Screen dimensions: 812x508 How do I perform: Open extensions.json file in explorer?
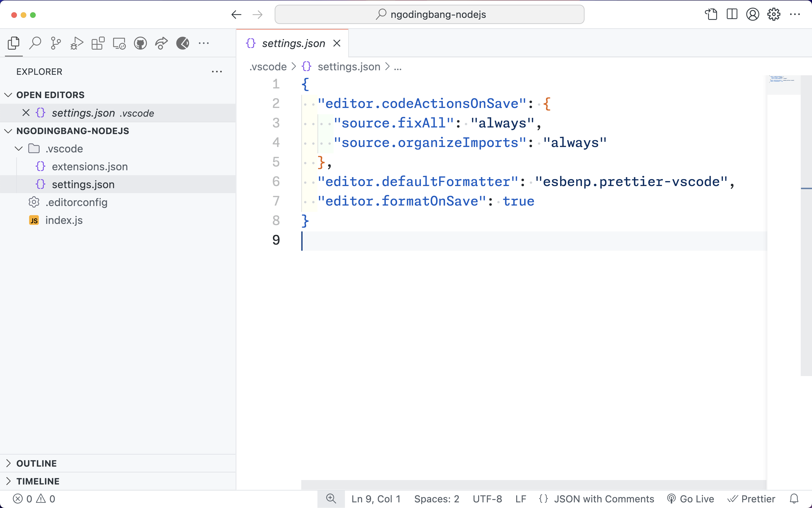118,167
